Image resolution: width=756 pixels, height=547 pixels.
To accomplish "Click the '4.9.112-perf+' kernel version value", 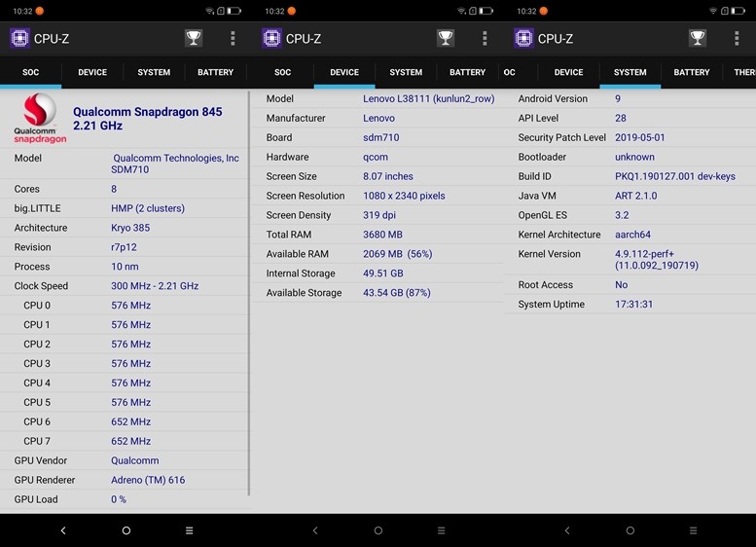I will coord(645,254).
